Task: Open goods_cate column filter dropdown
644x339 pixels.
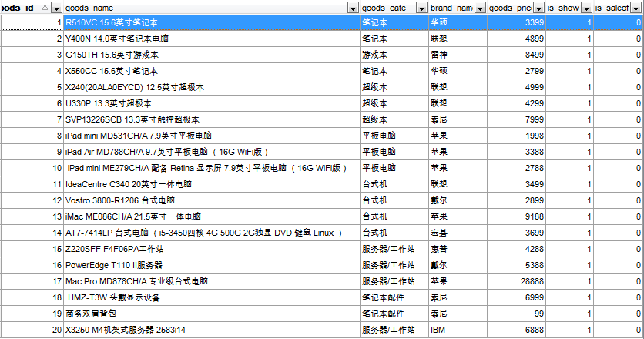Action: point(421,8)
